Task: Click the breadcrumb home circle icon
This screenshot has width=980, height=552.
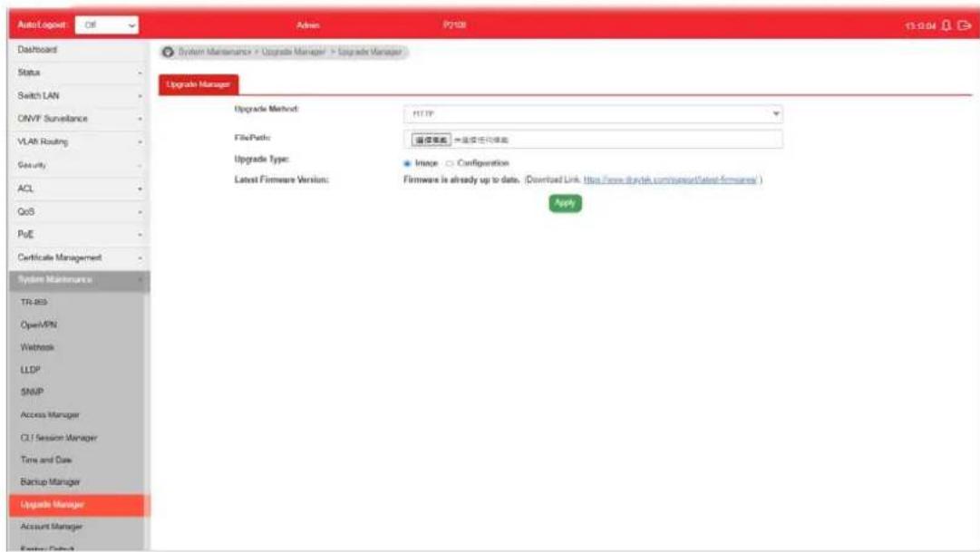Action: (168, 52)
